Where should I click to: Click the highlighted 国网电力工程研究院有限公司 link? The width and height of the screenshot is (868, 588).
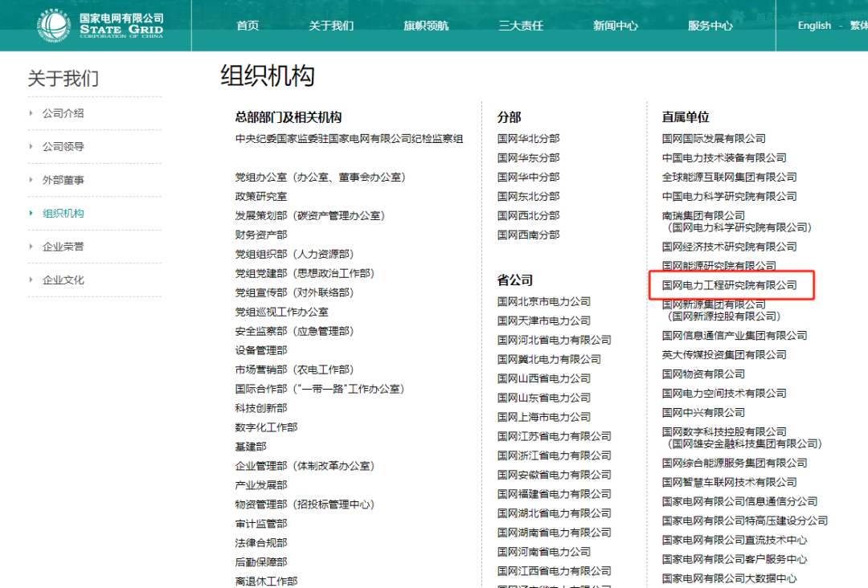click(x=729, y=285)
